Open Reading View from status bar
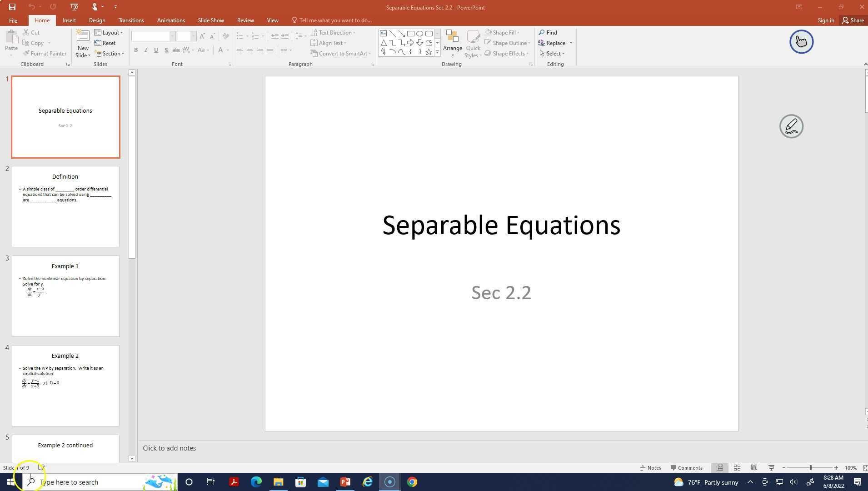868x491 pixels. pyautogui.click(x=754, y=467)
